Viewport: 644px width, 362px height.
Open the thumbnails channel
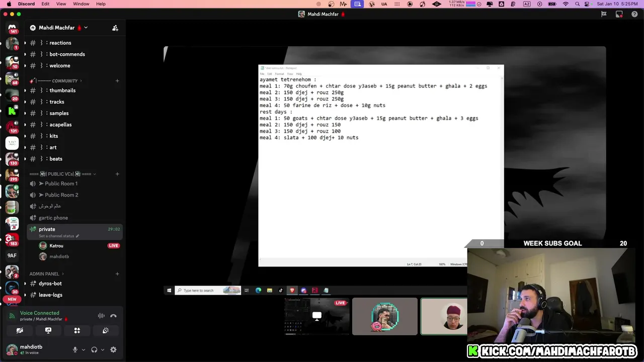click(x=74, y=90)
